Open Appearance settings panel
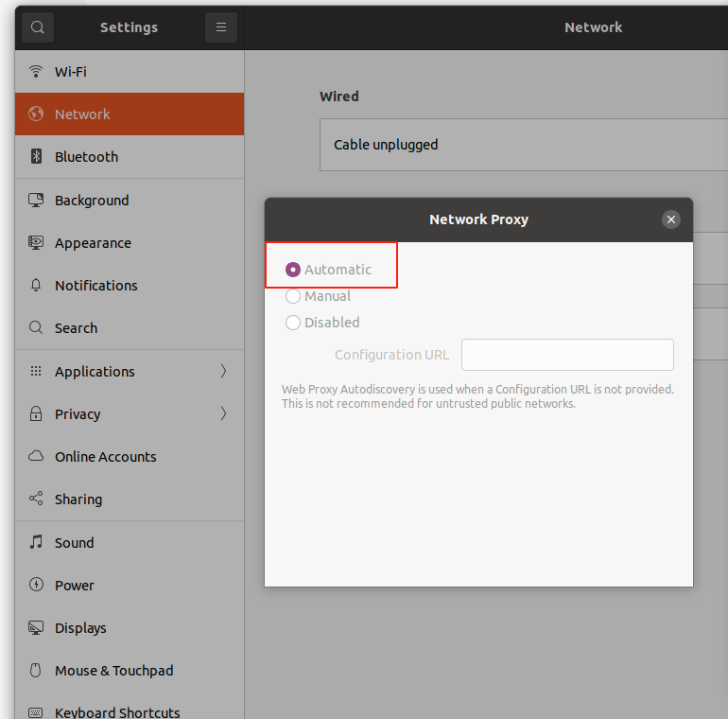This screenshot has width=728, height=719. point(130,243)
